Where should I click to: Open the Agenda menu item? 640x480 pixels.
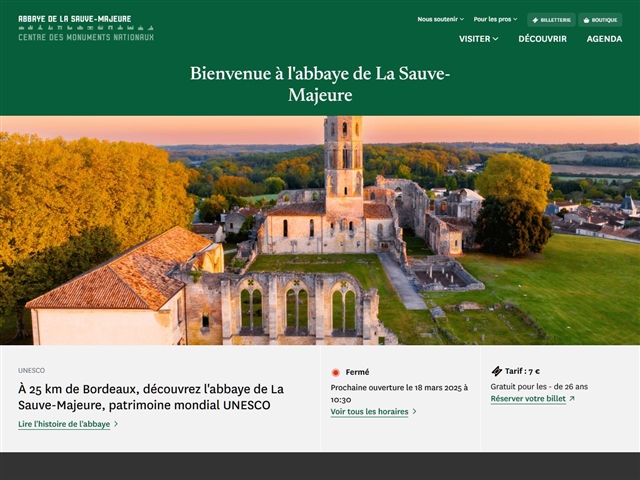tap(604, 39)
